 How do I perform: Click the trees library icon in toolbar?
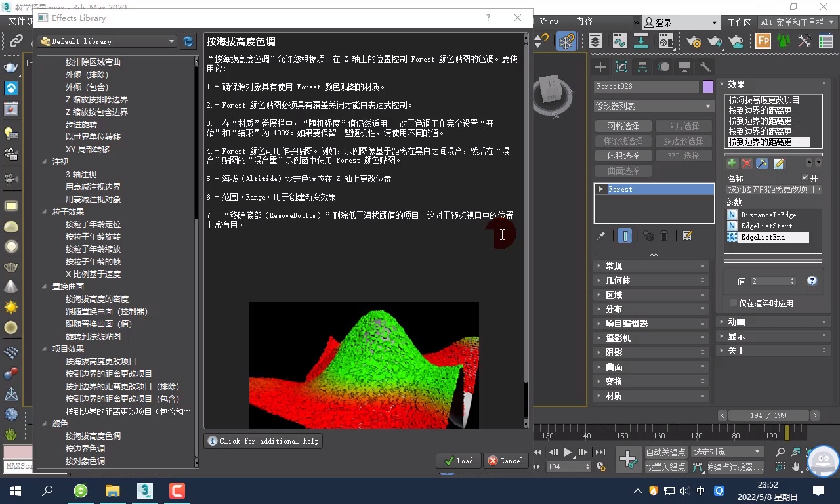783,41
